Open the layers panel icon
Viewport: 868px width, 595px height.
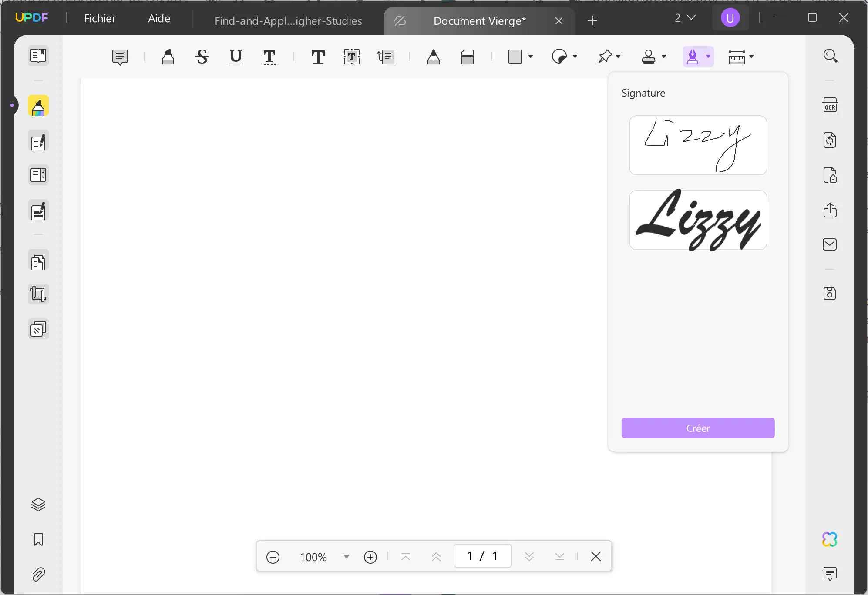[x=38, y=505]
